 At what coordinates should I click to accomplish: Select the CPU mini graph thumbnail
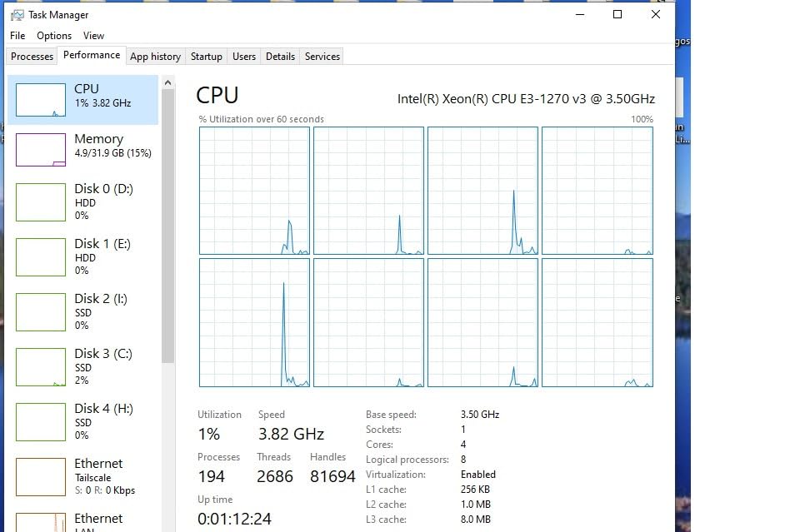point(41,100)
